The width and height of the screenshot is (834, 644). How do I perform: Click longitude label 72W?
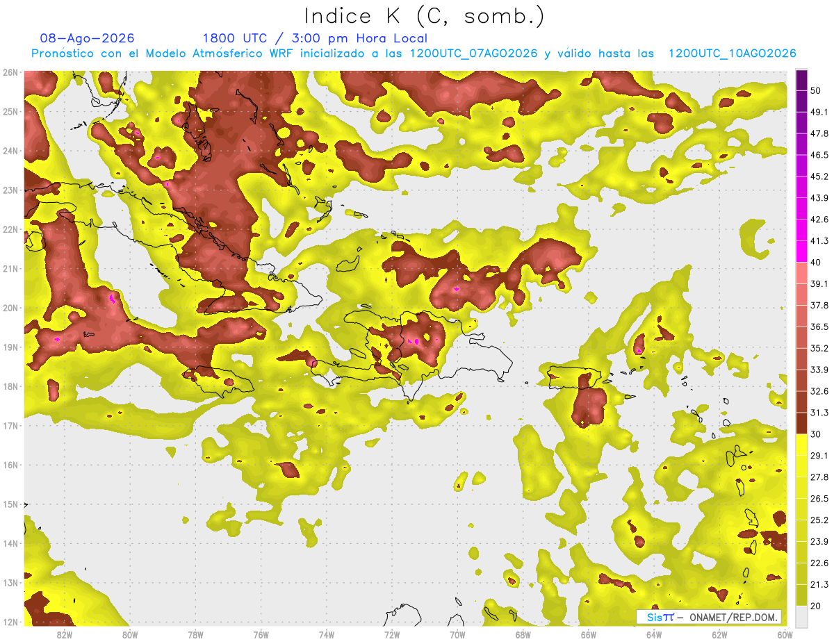392,635
